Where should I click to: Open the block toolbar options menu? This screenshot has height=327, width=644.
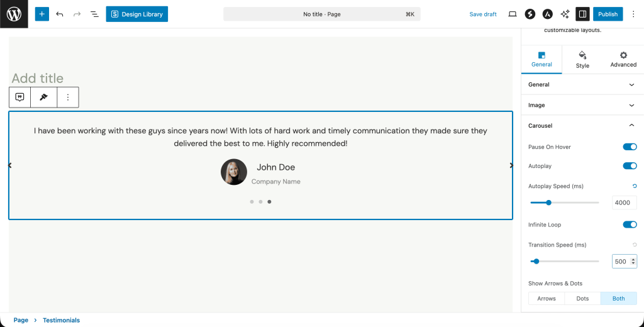click(68, 97)
